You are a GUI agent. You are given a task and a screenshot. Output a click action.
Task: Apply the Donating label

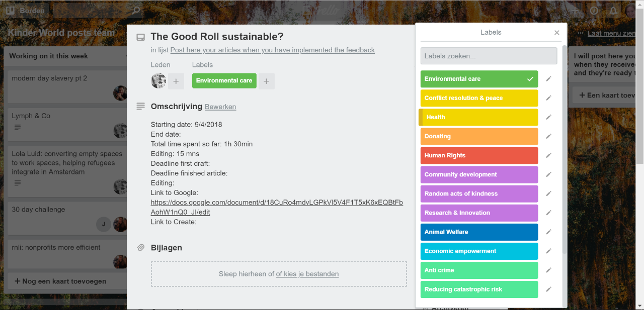click(x=479, y=136)
